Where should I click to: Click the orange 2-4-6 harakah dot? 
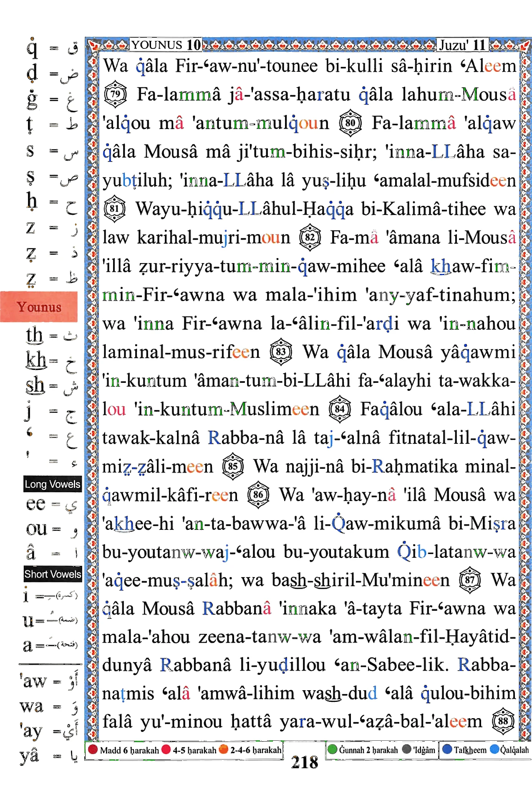pyautogui.click(x=224, y=749)
